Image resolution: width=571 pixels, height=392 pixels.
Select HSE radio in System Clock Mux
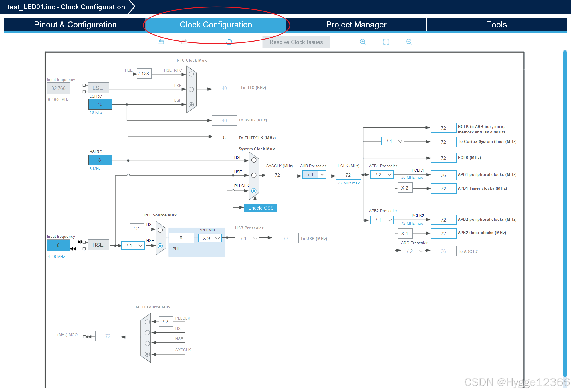(x=254, y=175)
